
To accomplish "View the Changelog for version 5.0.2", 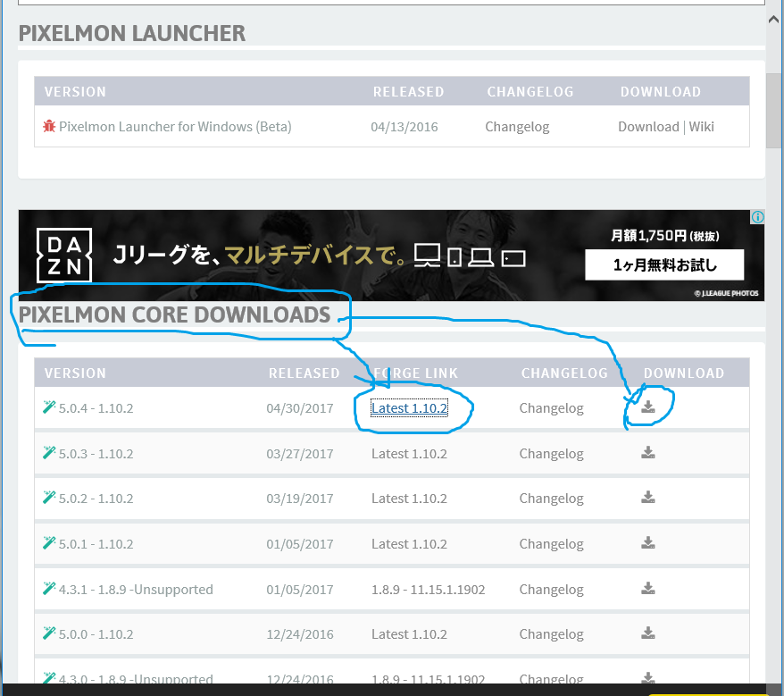I will click(x=552, y=499).
